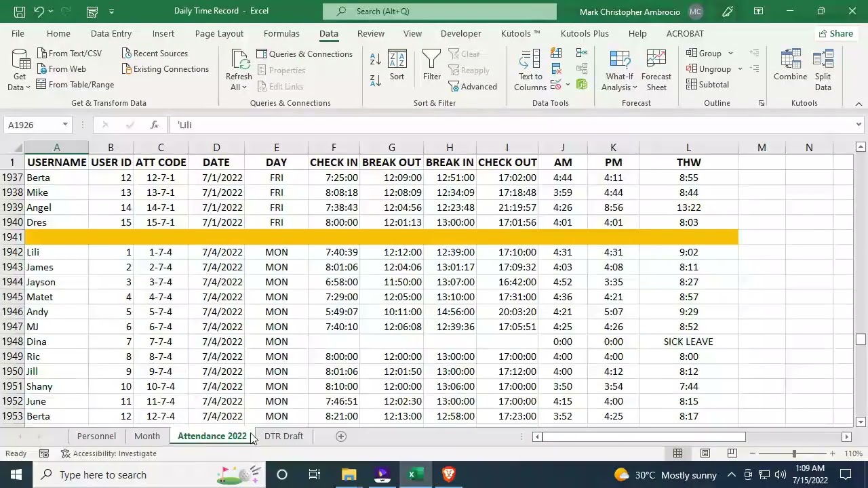This screenshot has height=488, width=868.
Task: Switch to the Formulas ribbon tab
Action: tap(281, 33)
